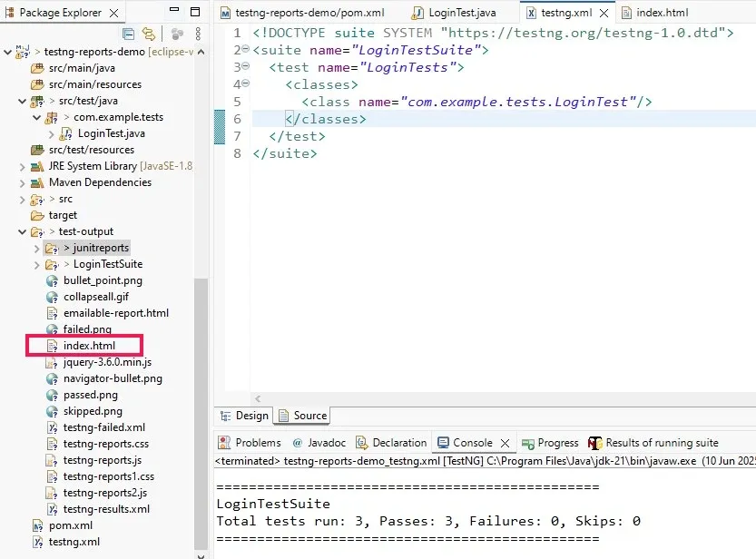The image size is (756, 559).
Task: Click collapseall.gif file icon
Action: pos(52,298)
